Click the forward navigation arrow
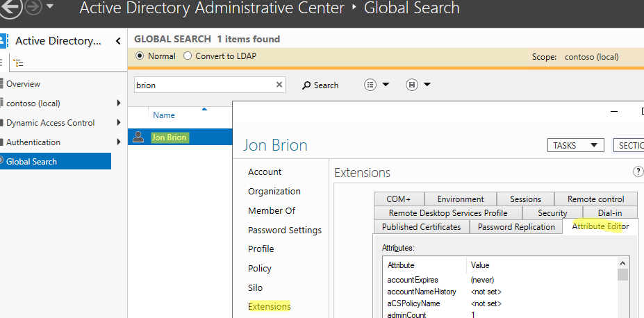This screenshot has height=318, width=644. (x=33, y=7)
